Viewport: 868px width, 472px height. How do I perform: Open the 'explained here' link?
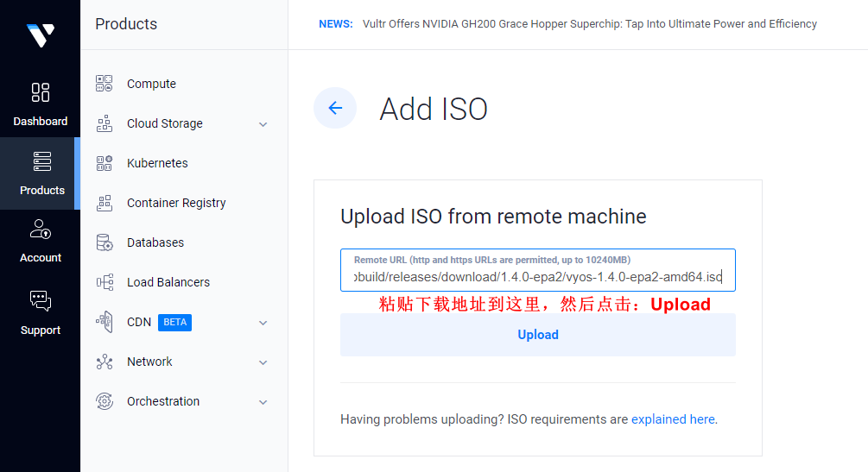tap(673, 419)
